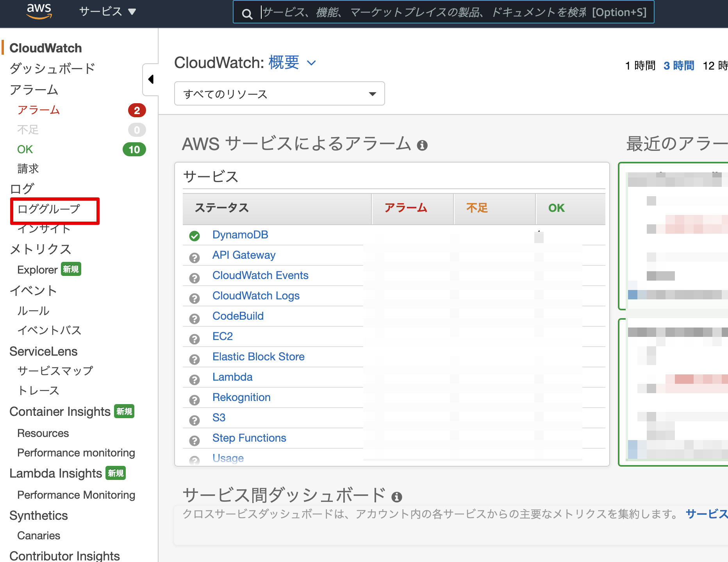
Task: Open ロググループ in the sidebar
Action: coord(49,209)
